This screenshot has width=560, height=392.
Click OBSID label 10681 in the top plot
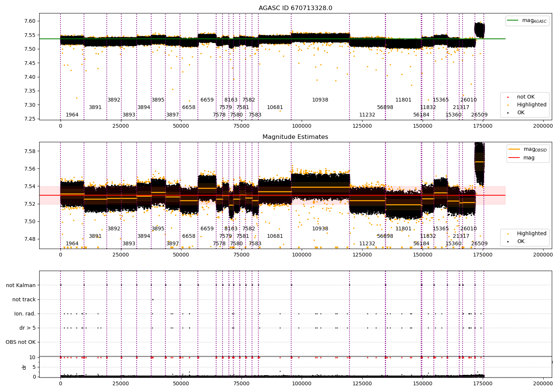(275, 108)
